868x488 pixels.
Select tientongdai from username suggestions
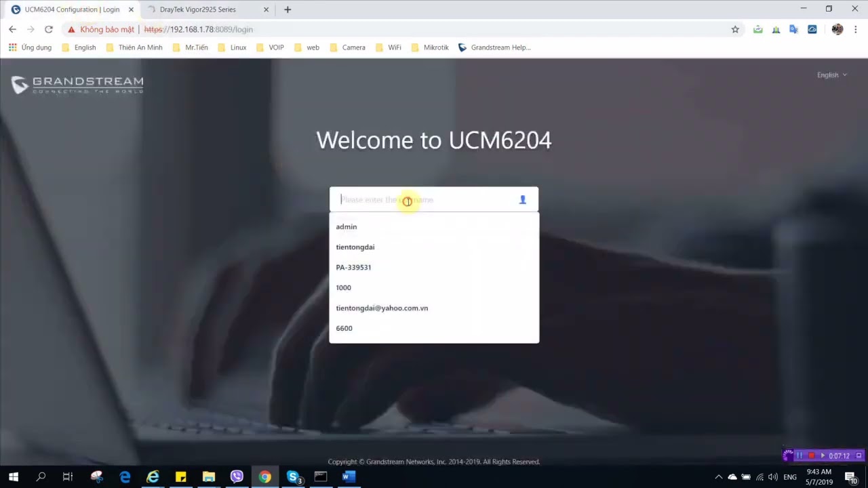[x=434, y=247]
